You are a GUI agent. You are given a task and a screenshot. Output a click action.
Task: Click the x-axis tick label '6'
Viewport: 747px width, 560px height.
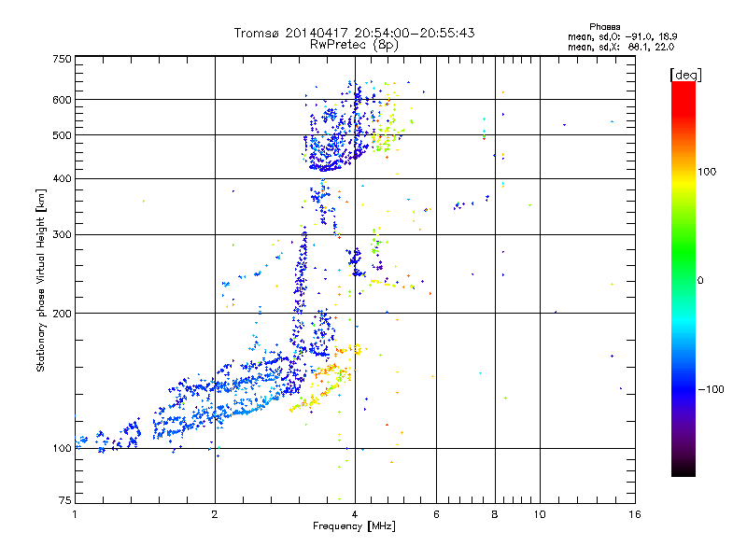tap(436, 514)
